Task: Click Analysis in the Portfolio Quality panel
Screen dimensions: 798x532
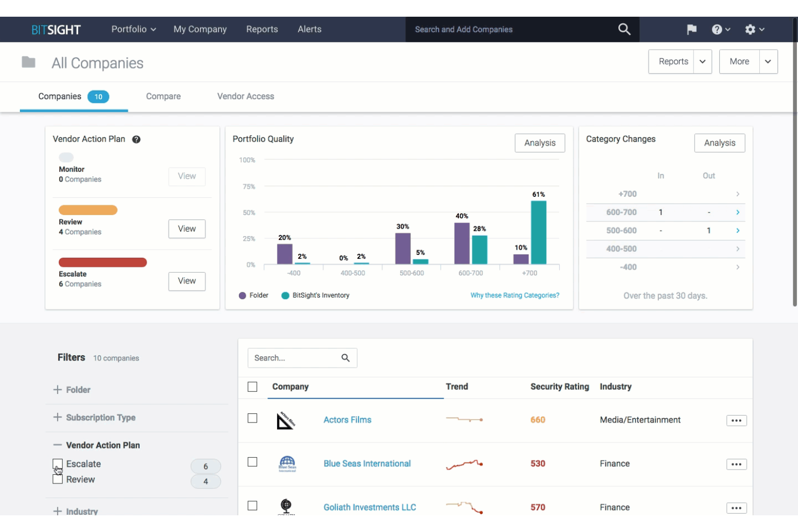Action: point(540,143)
